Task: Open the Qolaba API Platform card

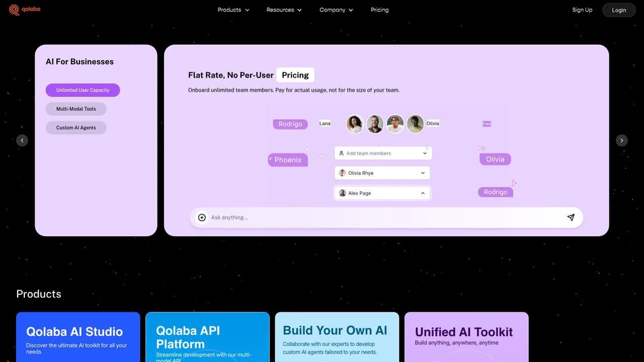Action: pos(207,337)
